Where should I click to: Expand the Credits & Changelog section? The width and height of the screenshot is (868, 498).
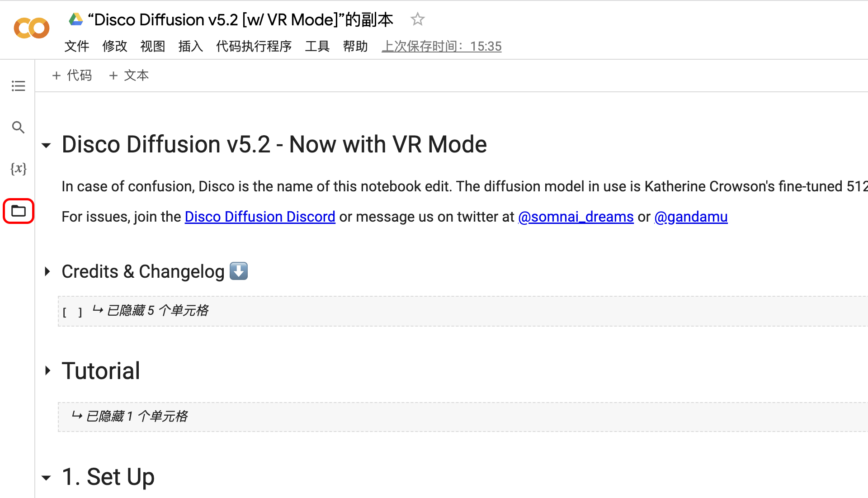[47, 271]
